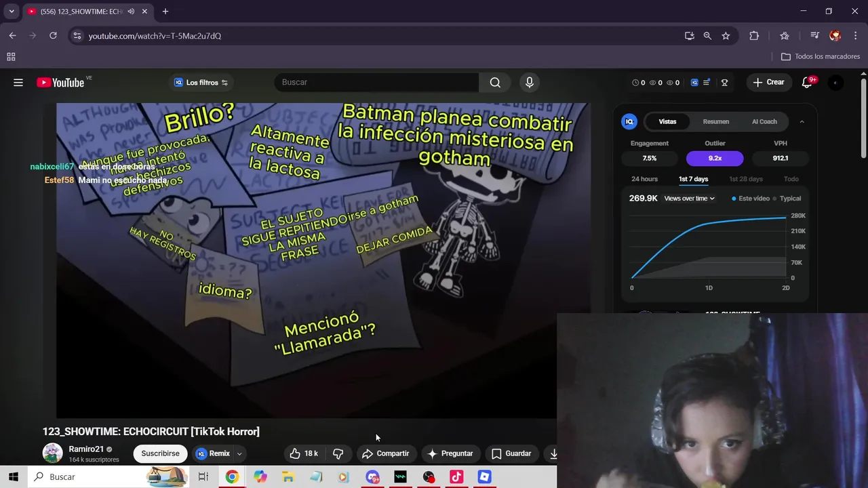Select the 24 hours range tab
This screenshot has width=868, height=488.
(x=644, y=179)
